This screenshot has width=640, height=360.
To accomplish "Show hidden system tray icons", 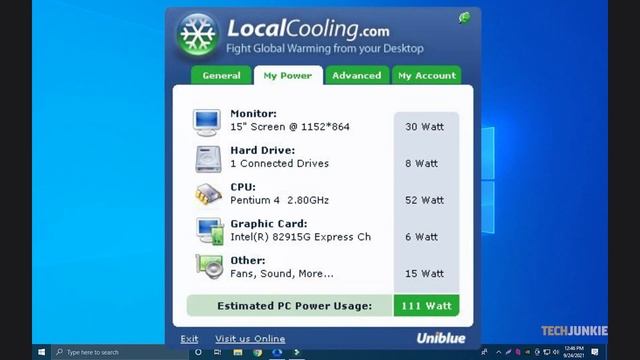I will [498, 352].
